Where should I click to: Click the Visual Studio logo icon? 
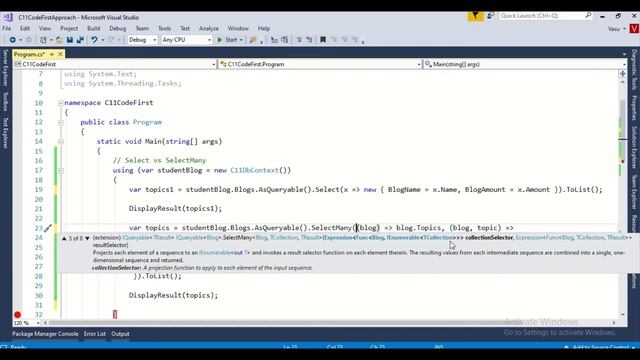7,17
